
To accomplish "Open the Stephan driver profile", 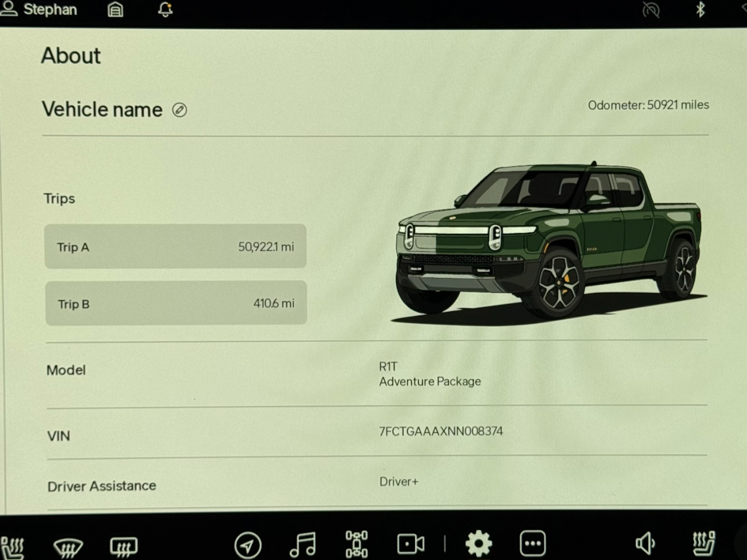I will coord(40,9).
